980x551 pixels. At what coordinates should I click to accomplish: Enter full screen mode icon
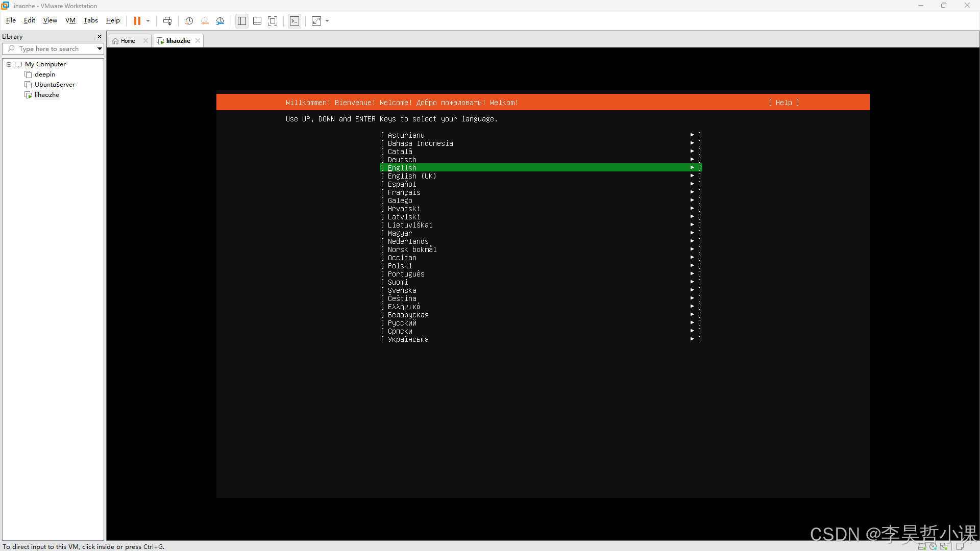coord(273,21)
